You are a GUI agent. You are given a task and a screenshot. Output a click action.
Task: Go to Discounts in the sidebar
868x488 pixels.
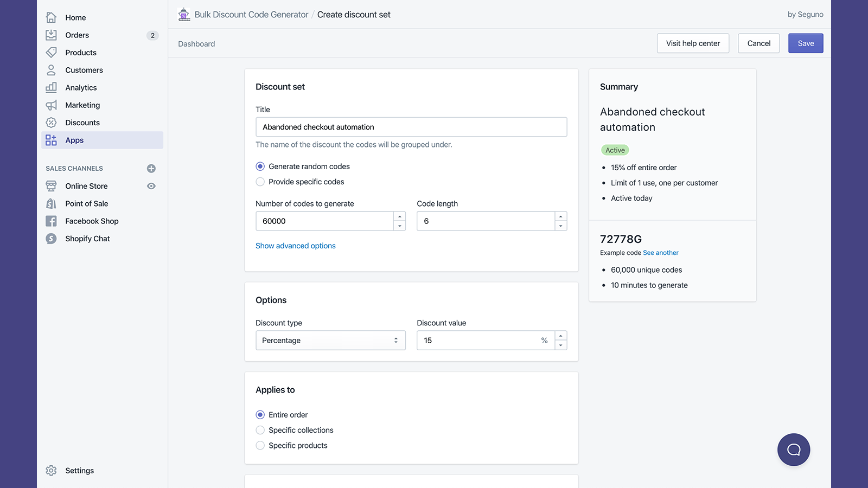(x=82, y=123)
